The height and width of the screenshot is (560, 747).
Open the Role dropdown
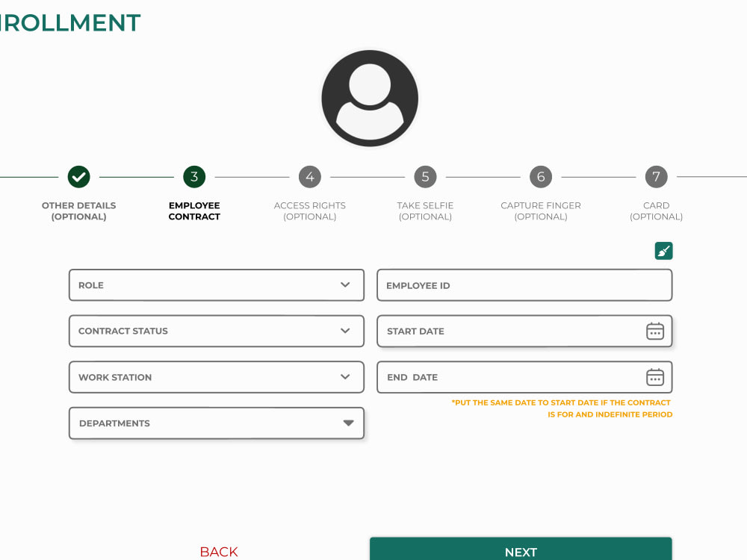[217, 284]
